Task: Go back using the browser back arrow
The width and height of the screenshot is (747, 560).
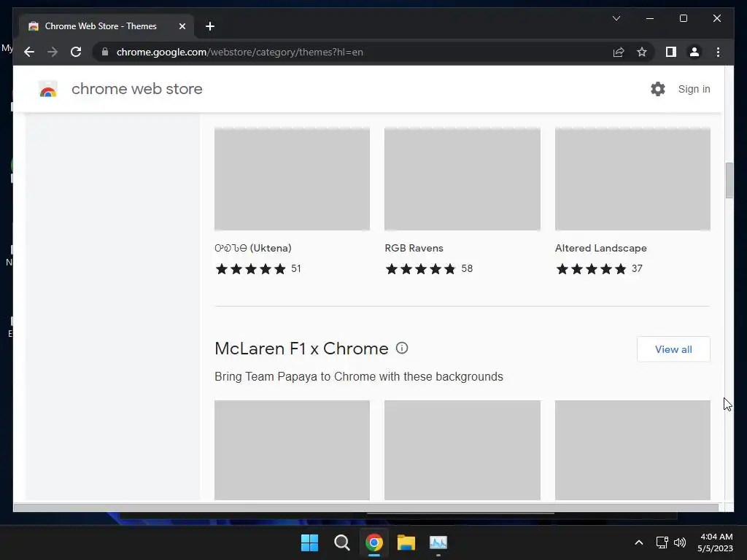Action: click(x=29, y=52)
